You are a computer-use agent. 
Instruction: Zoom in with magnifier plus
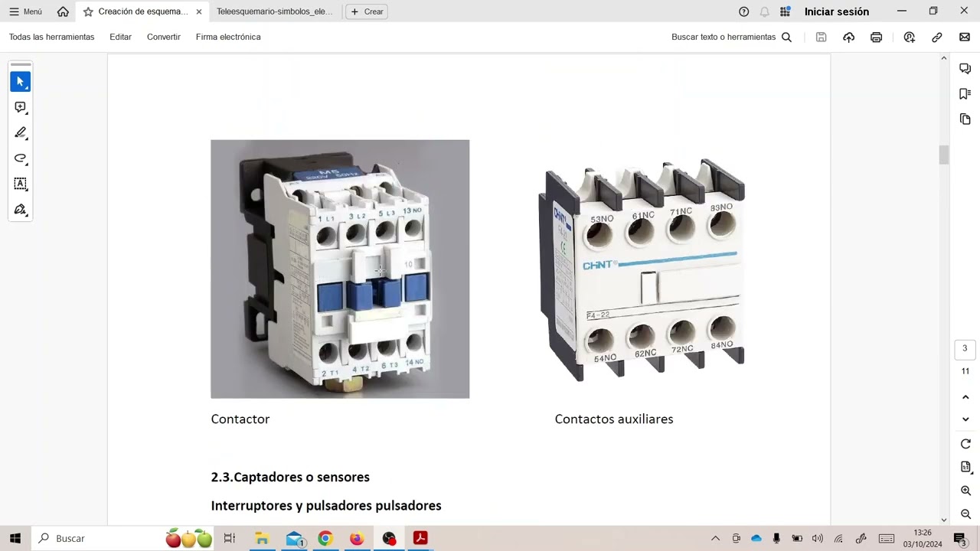tap(965, 491)
